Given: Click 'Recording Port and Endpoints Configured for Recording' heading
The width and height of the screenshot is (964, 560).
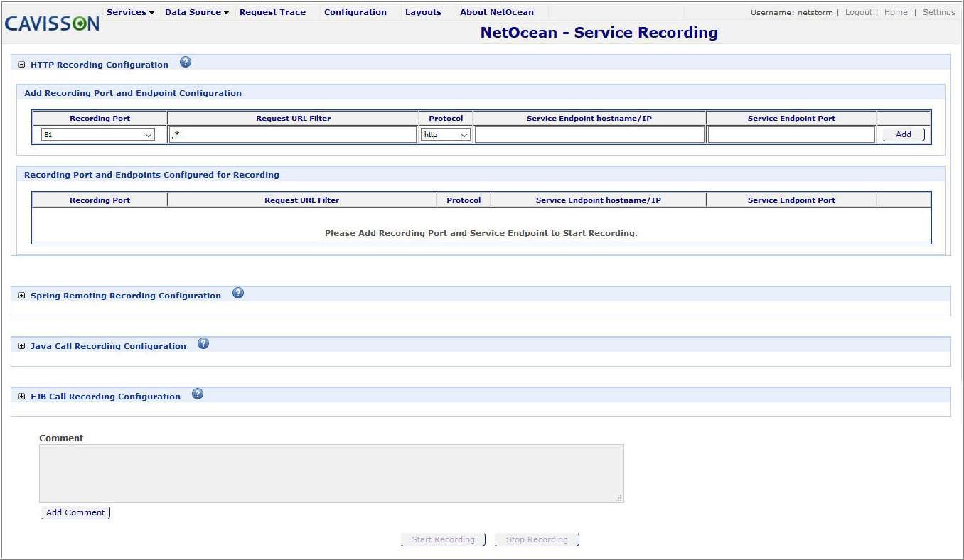Looking at the screenshot, I should point(151,175).
